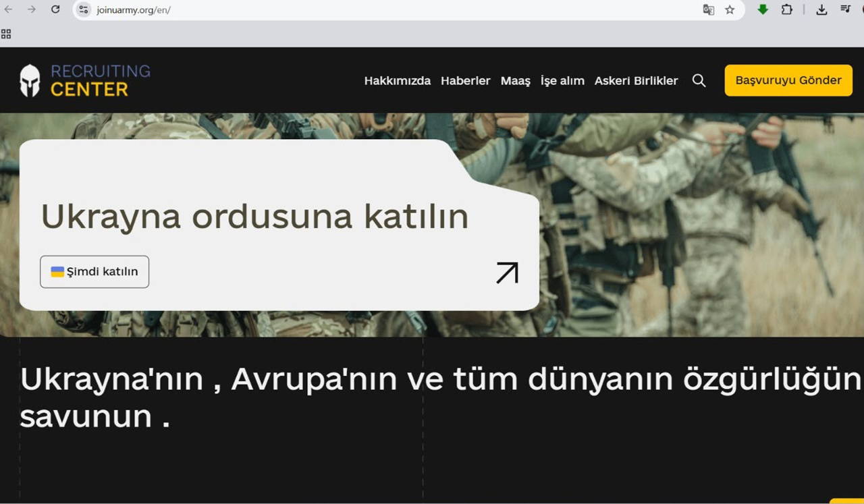Bookmark page with the star icon
The width and height of the screenshot is (864, 504).
tap(730, 9)
